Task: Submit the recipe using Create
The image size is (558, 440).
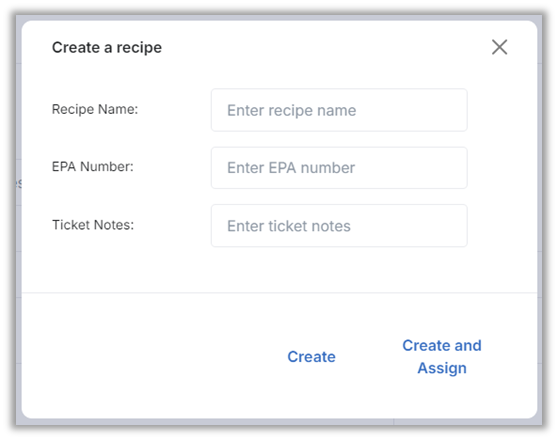Action: pyautogui.click(x=311, y=357)
